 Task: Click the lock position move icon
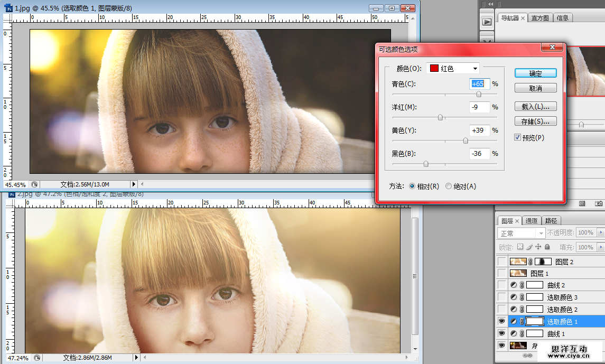pyautogui.click(x=538, y=247)
